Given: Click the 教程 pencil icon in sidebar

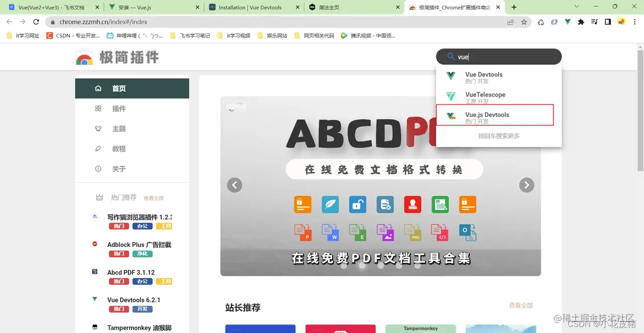Looking at the screenshot, I should [98, 148].
